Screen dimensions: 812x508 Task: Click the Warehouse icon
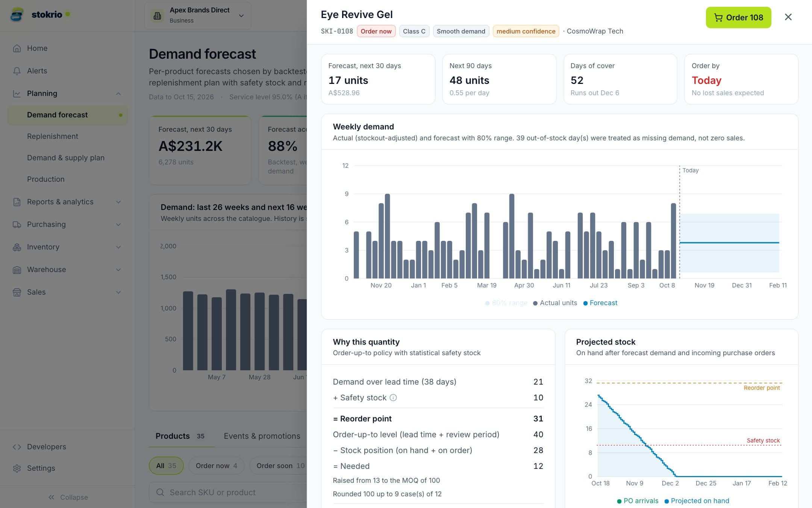[x=17, y=269]
